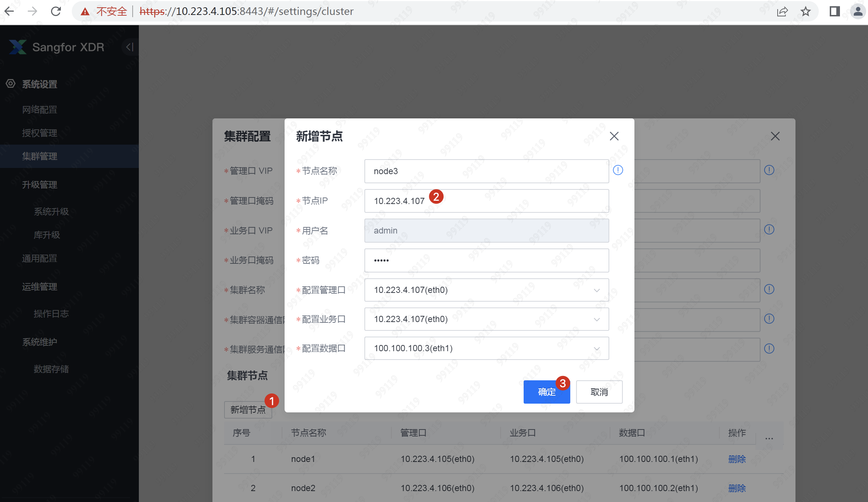Click the 节点IP input field
This screenshot has width=868, height=502.
click(x=486, y=201)
